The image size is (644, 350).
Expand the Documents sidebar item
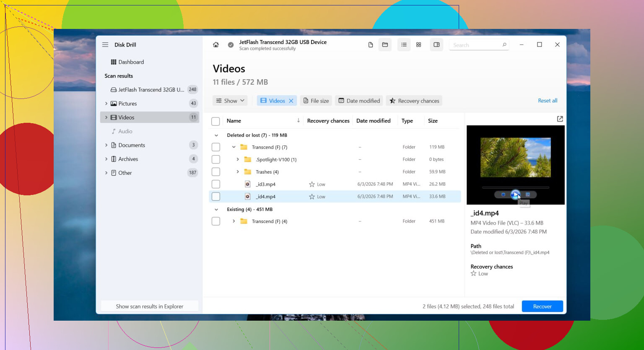tap(106, 145)
